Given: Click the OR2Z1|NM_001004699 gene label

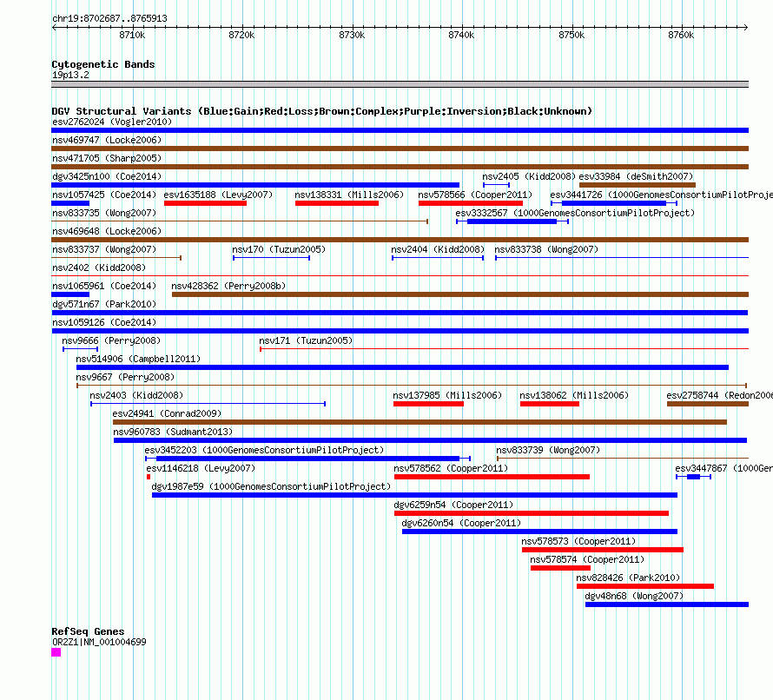Looking at the screenshot, I should pos(99,642).
